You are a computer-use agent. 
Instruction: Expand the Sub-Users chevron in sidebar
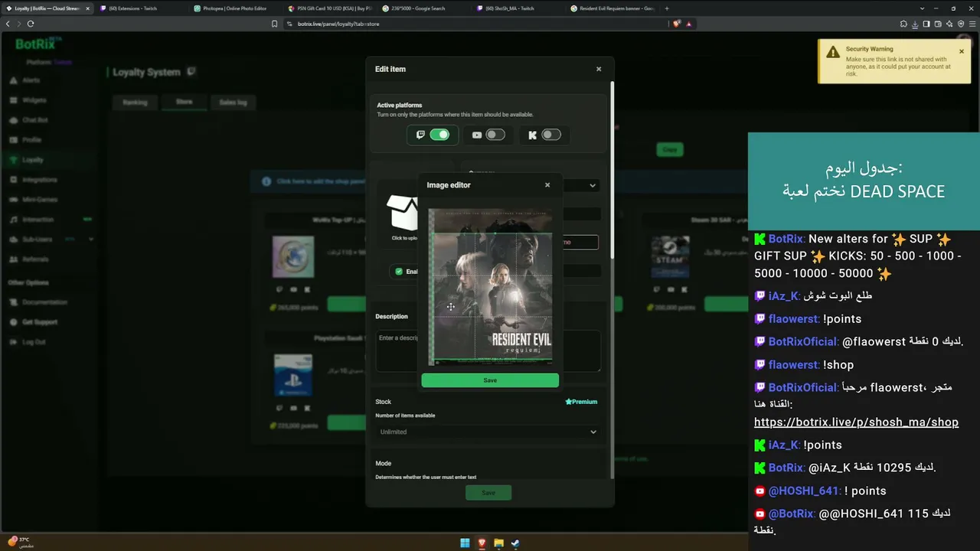pyautogui.click(x=91, y=240)
